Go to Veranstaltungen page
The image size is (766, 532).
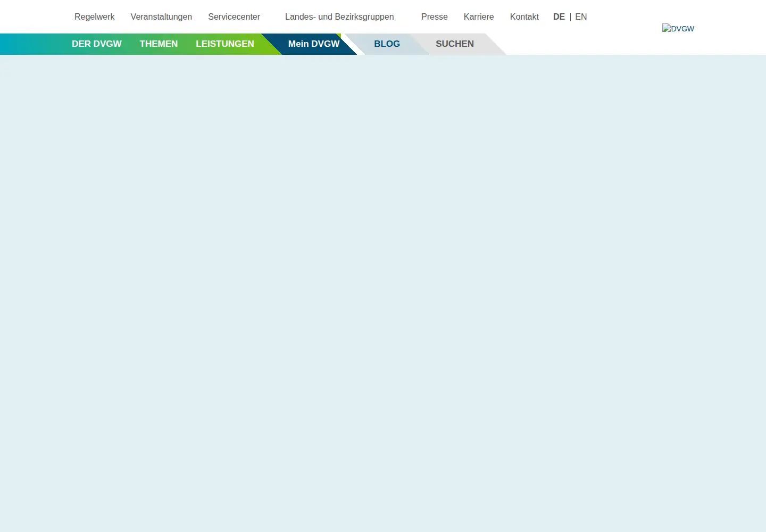click(x=161, y=17)
